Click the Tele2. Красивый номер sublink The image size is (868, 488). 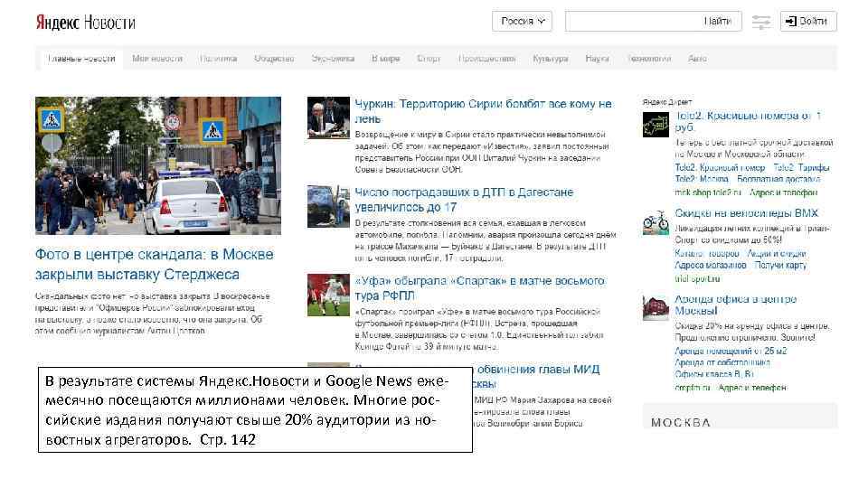click(x=720, y=168)
